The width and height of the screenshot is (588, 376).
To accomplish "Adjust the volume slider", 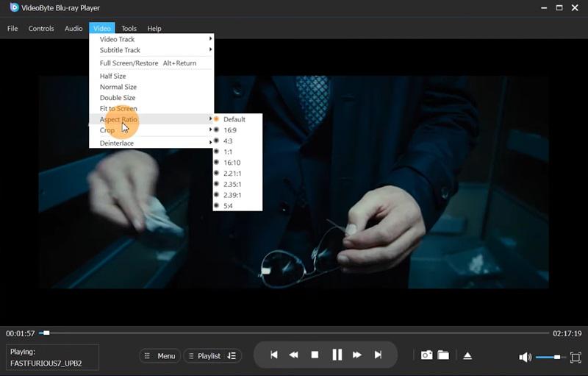I will click(550, 358).
